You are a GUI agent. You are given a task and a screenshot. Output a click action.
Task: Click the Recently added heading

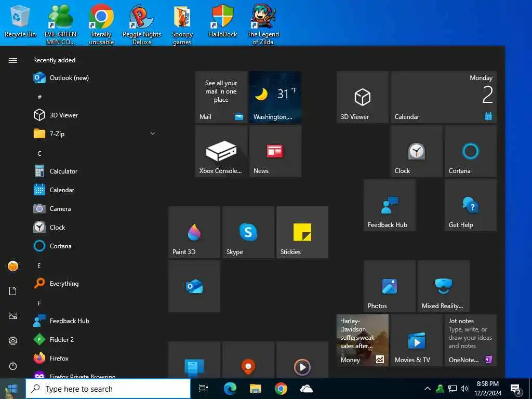pyautogui.click(x=54, y=60)
